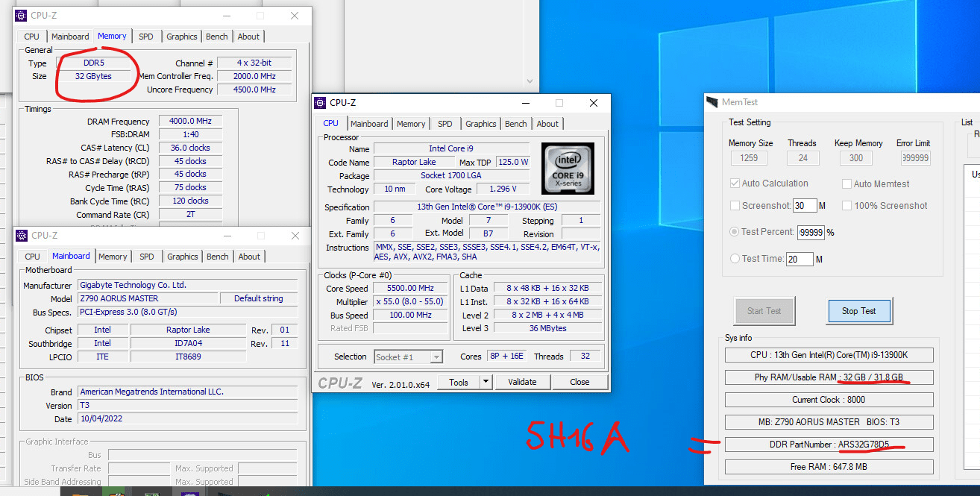
Task: Click the CPU-Z icon in the Mainboard window title bar
Action: [x=20, y=236]
